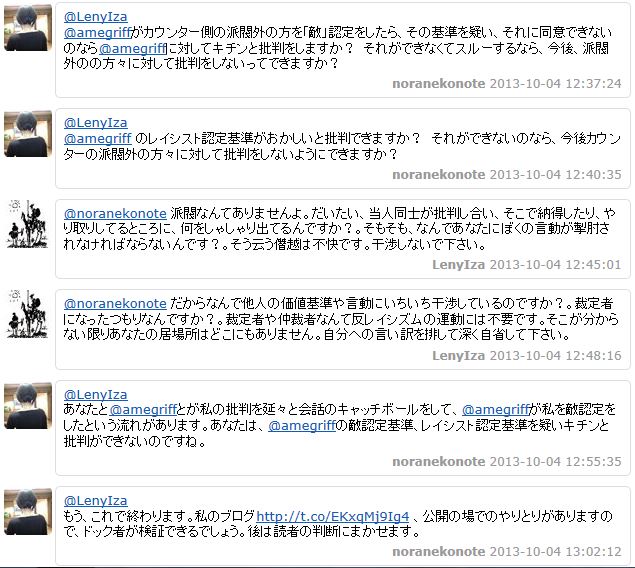635x568 pixels.
Task: Click the first @amegriff link in the first tweet
Action: [98, 32]
